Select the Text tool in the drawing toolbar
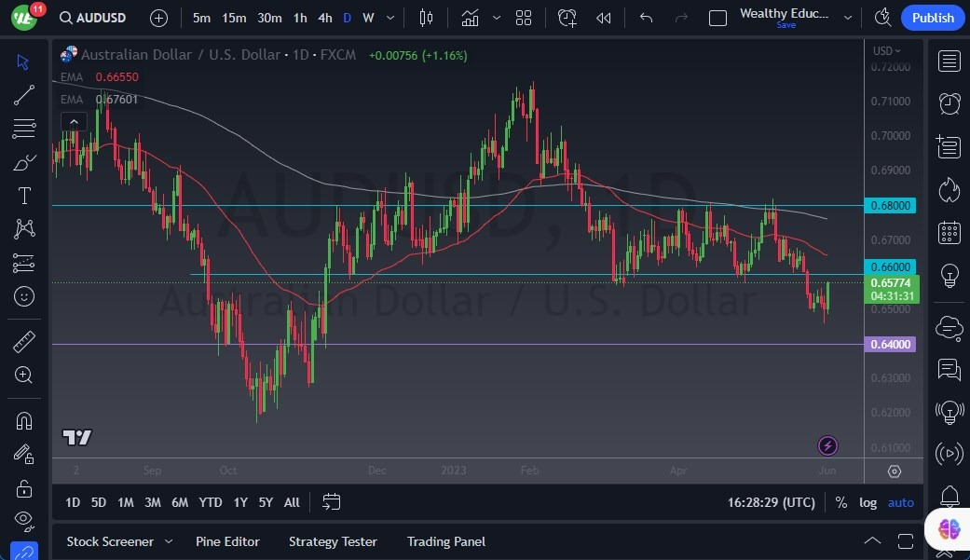Screen dimensions: 970x560 tap(24, 195)
